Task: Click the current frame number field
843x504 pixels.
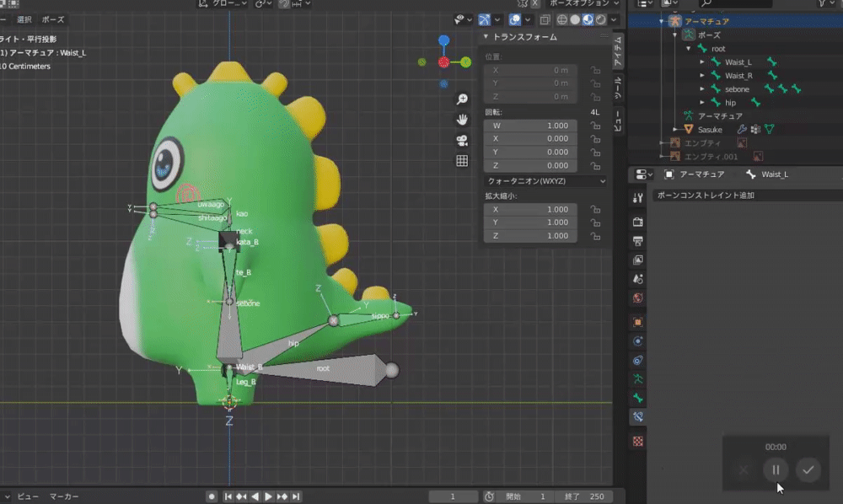Action: tap(453, 496)
